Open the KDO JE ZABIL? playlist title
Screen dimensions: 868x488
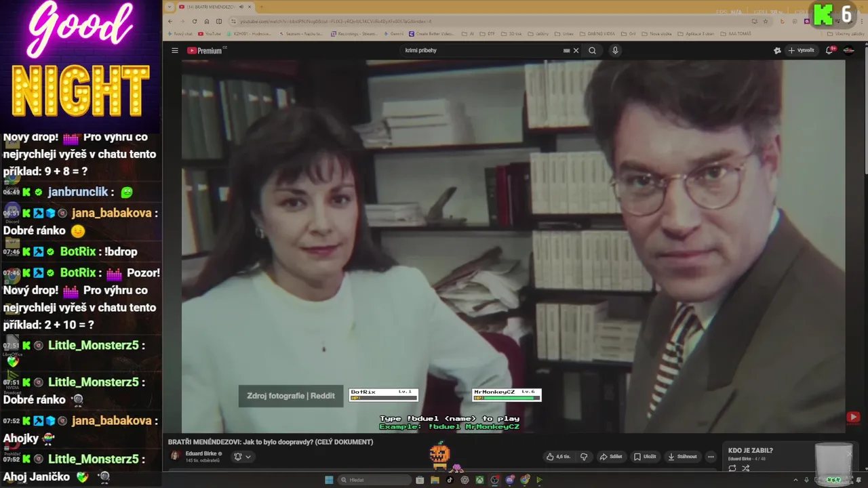(x=751, y=450)
